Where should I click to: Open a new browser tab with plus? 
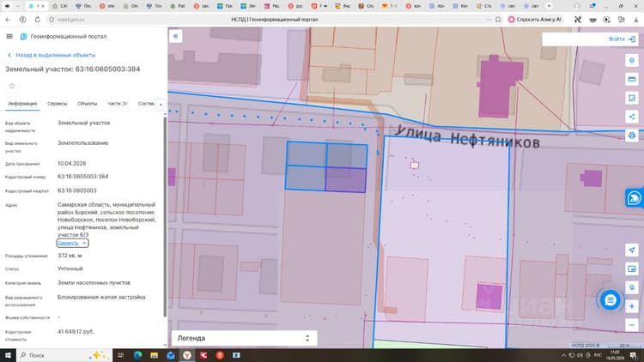(x=549, y=6)
